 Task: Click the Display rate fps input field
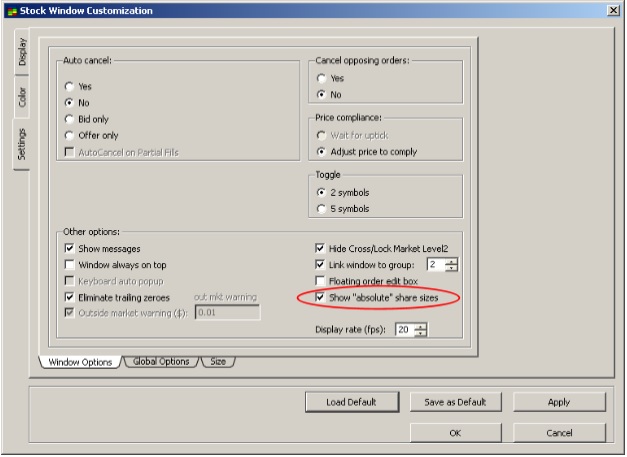coord(404,330)
